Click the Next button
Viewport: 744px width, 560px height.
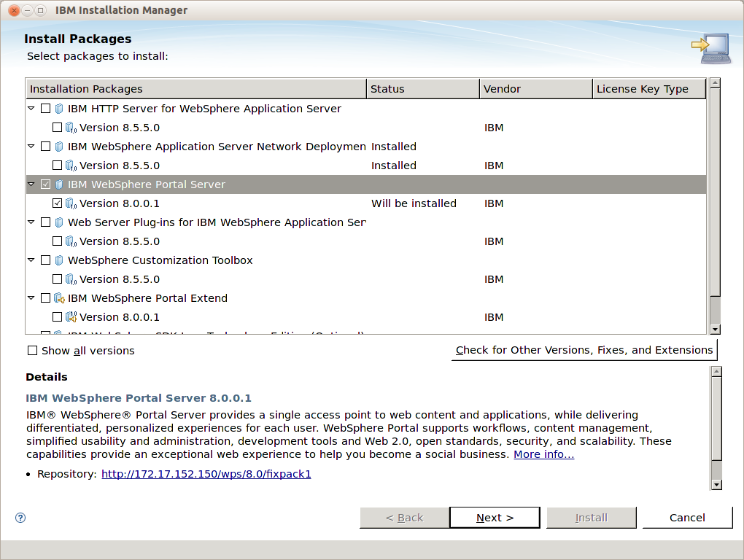(495, 517)
